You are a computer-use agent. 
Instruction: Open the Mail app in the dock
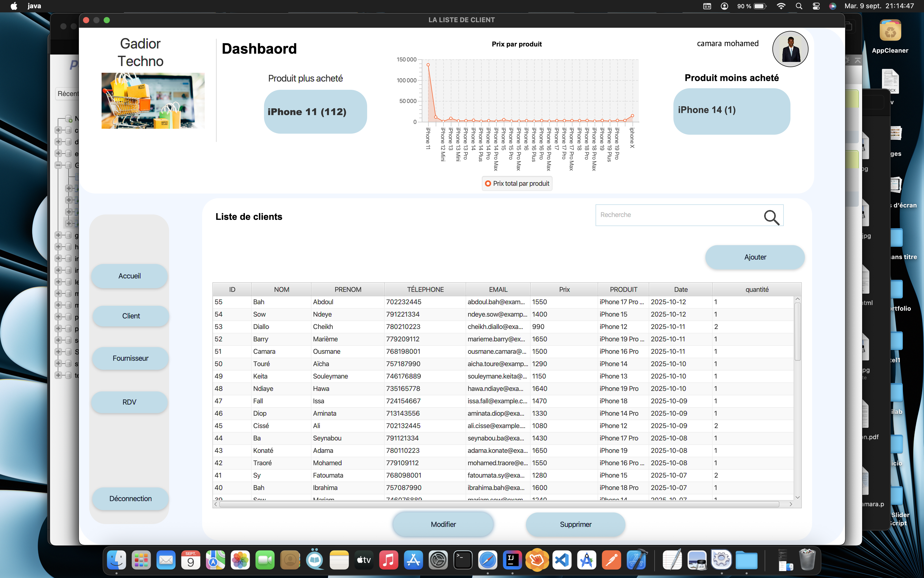click(166, 560)
